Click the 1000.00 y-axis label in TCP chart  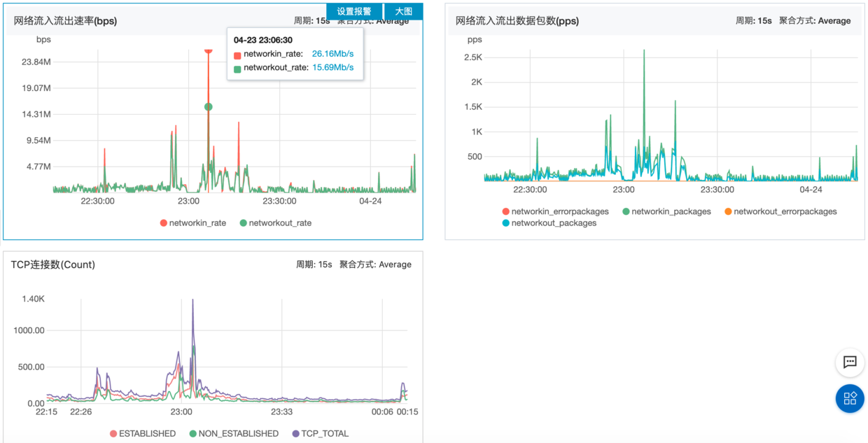[x=30, y=330]
